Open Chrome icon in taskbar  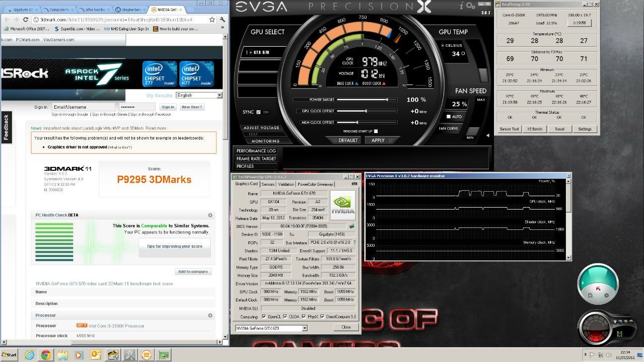tap(46, 355)
